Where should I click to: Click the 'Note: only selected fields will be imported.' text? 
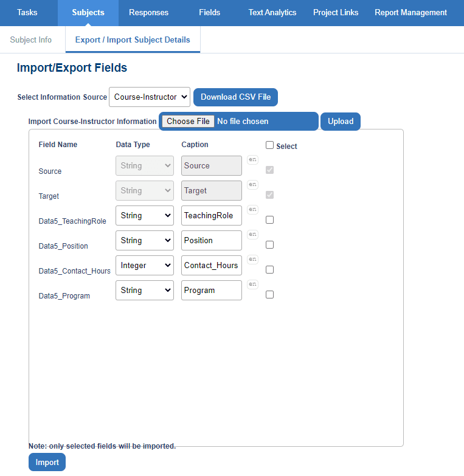pos(102,446)
